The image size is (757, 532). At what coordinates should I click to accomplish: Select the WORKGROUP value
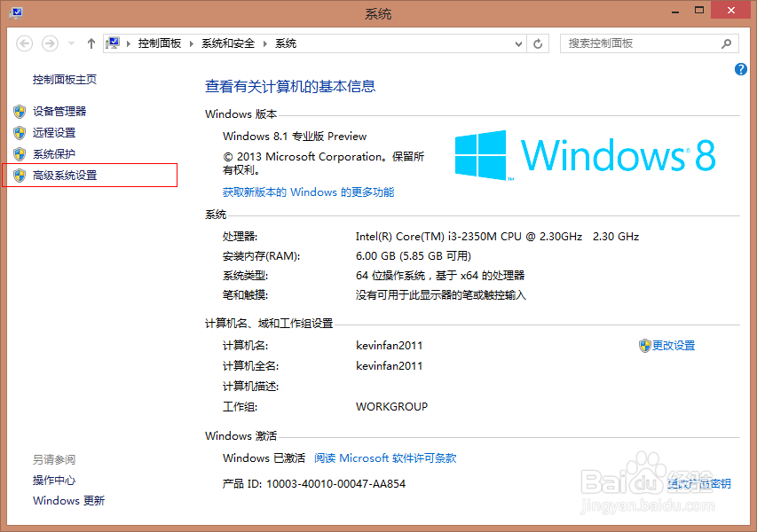coord(391,407)
